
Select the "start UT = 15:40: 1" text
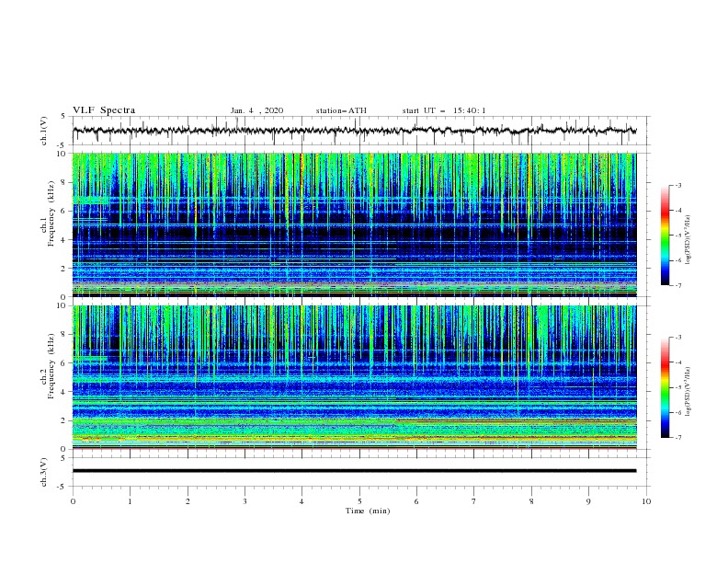444,110
